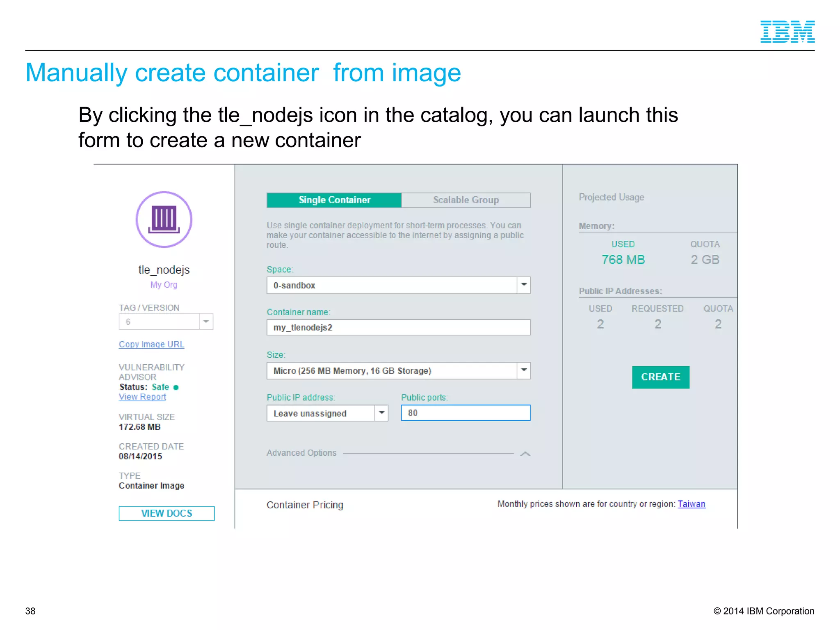Screen dimensions: 840x630
Task: Click the Projected Usage heading
Action: point(611,197)
